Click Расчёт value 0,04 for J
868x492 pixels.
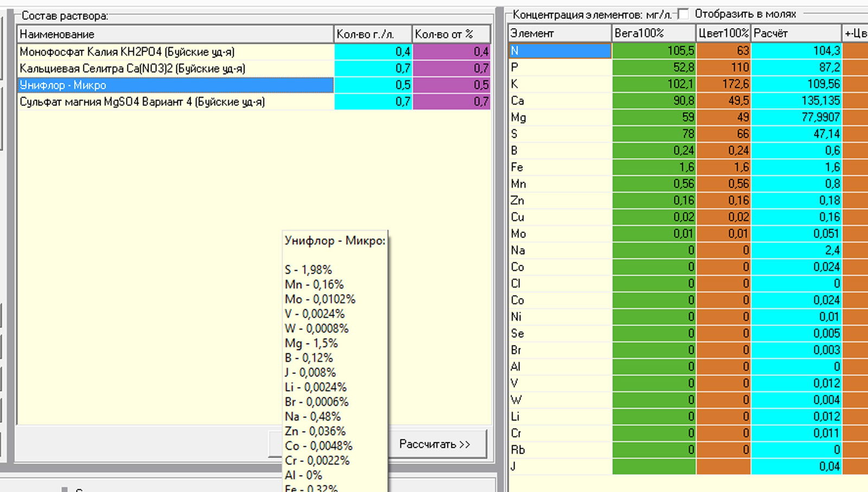(x=796, y=466)
